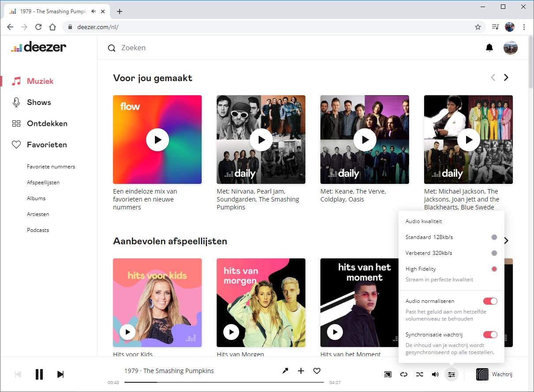Go to Favoriete nummers
Screen dimensions: 534x392
(51, 167)
